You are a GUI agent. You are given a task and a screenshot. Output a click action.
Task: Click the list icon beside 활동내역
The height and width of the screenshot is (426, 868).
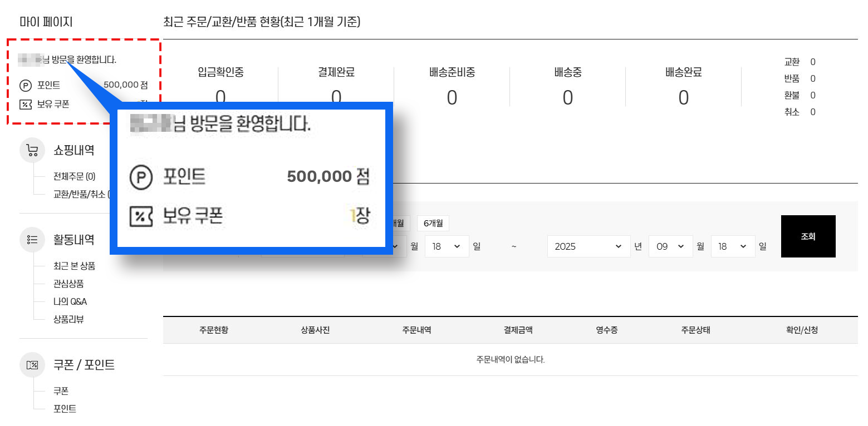coord(32,240)
